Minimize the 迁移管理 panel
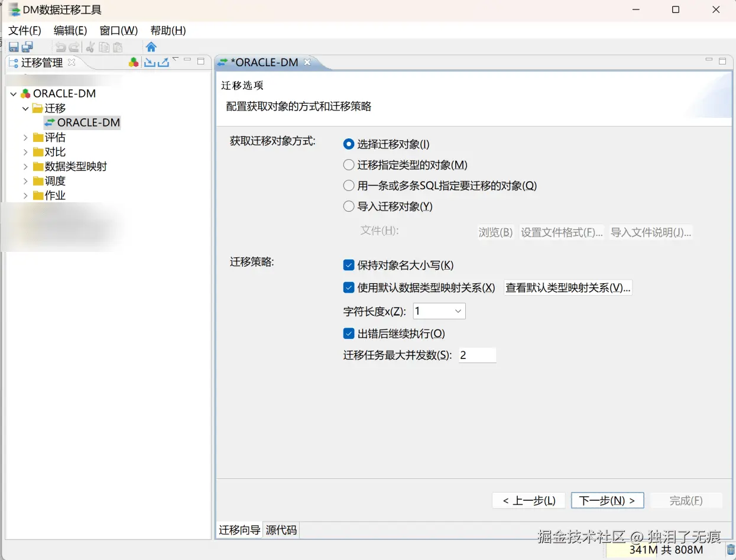This screenshot has height=560, width=736. 187,60
